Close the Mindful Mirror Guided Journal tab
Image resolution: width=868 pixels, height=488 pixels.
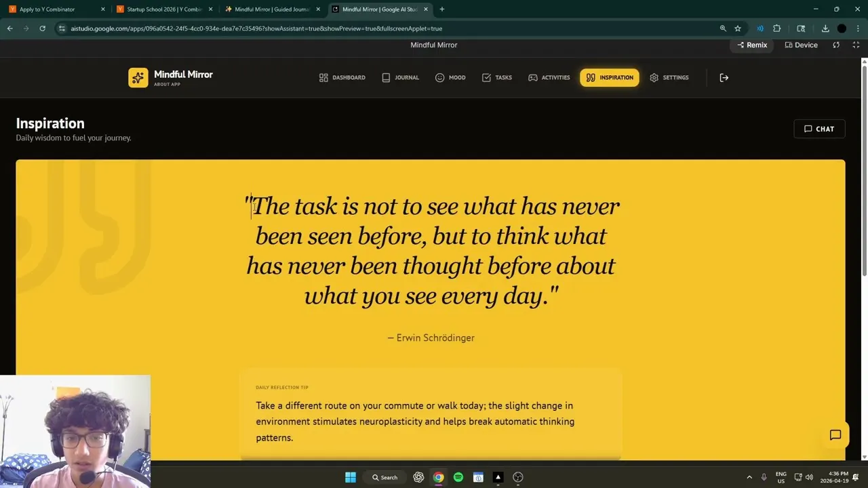[x=318, y=9]
